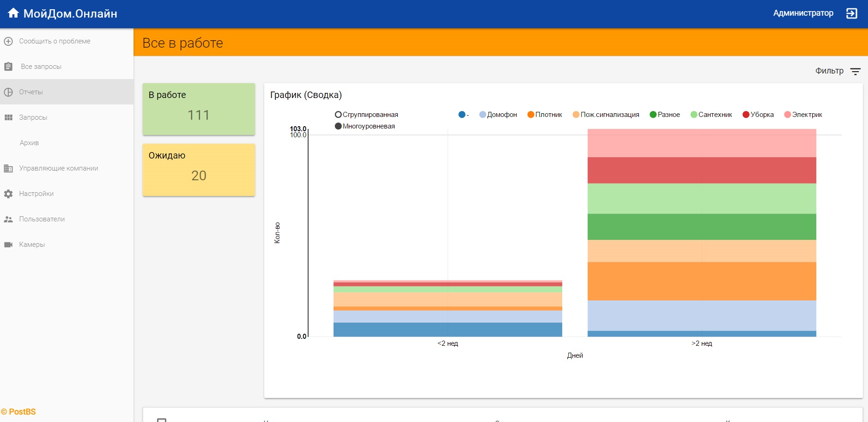Select Отчеты in the sidebar

pos(67,92)
